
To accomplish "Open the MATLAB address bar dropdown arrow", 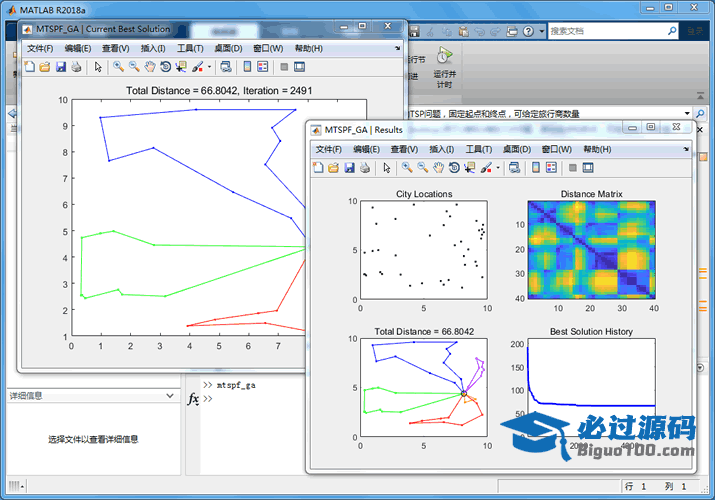I will pos(687,113).
